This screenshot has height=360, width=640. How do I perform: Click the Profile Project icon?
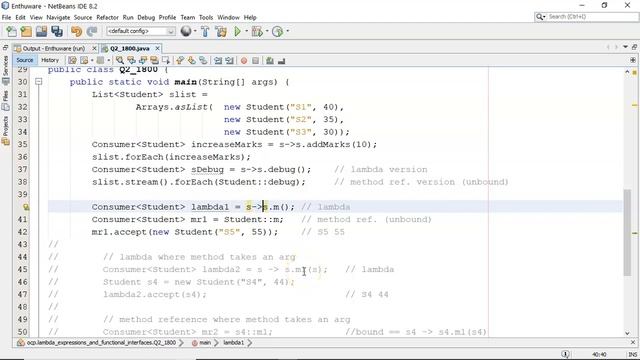point(278,31)
